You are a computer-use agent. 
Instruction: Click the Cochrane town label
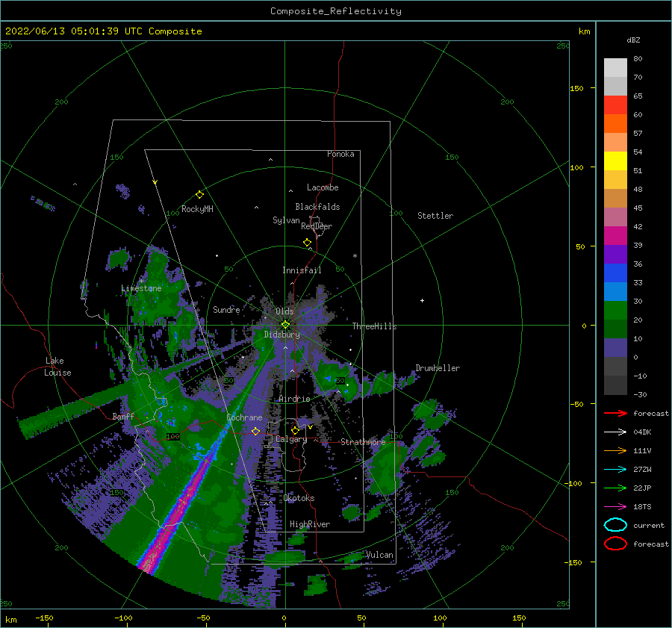pyautogui.click(x=244, y=417)
